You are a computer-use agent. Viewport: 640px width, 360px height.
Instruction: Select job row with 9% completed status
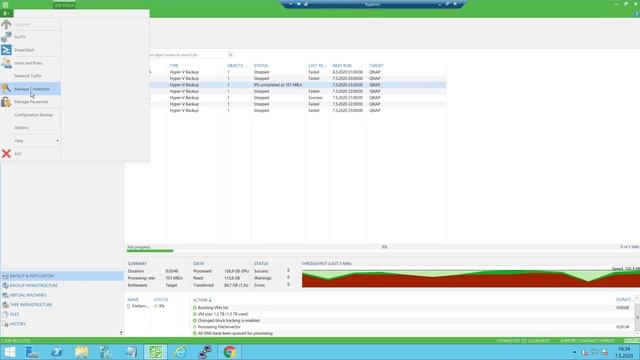pos(297,85)
